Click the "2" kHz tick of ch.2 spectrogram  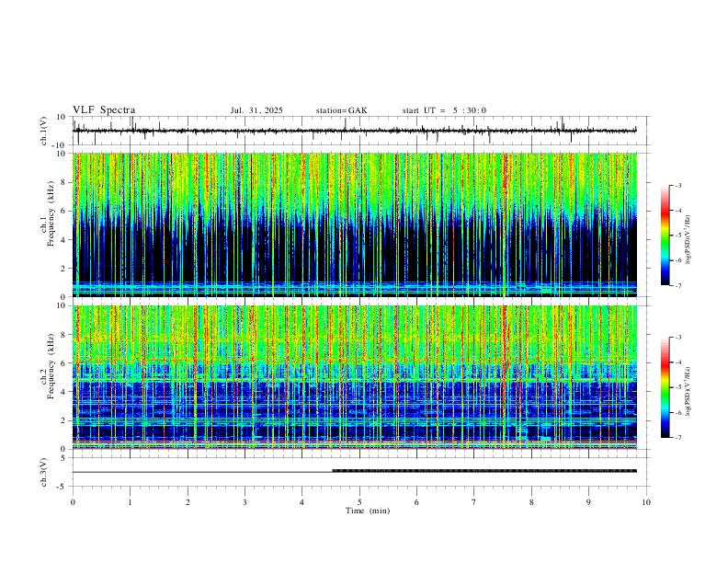click(x=64, y=420)
